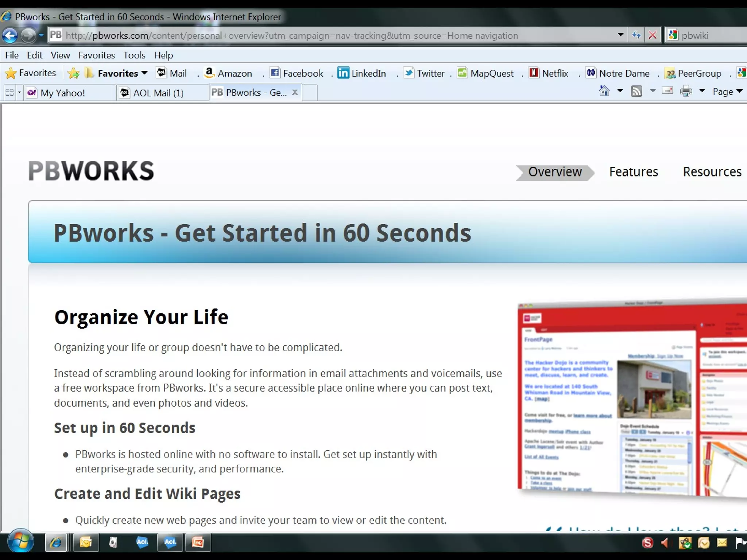
Task: Switch to the AOL Mail (1) tab
Action: point(163,93)
